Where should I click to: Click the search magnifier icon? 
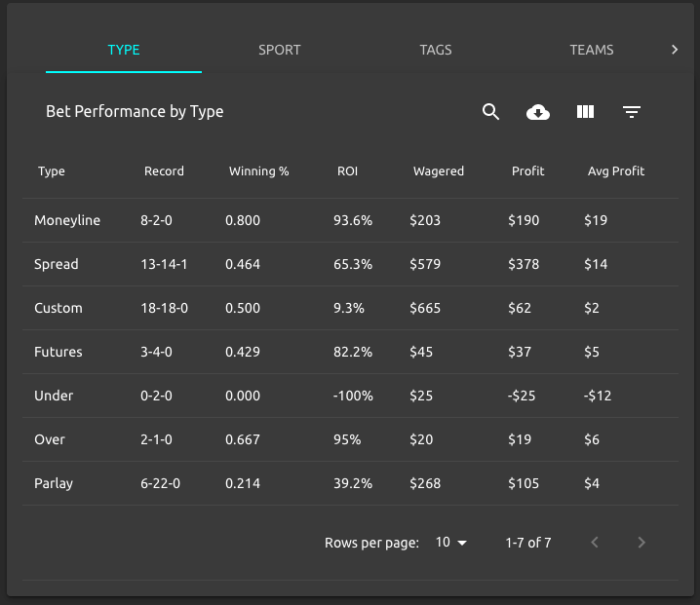[490, 112]
